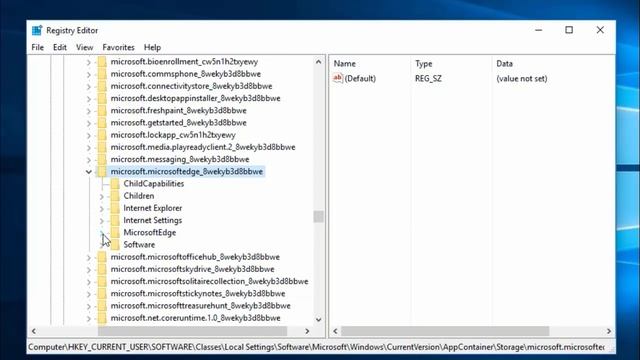640x360 pixels.
Task: Click tree pane horizontal scroll right arrow
Action: [x=307, y=331]
